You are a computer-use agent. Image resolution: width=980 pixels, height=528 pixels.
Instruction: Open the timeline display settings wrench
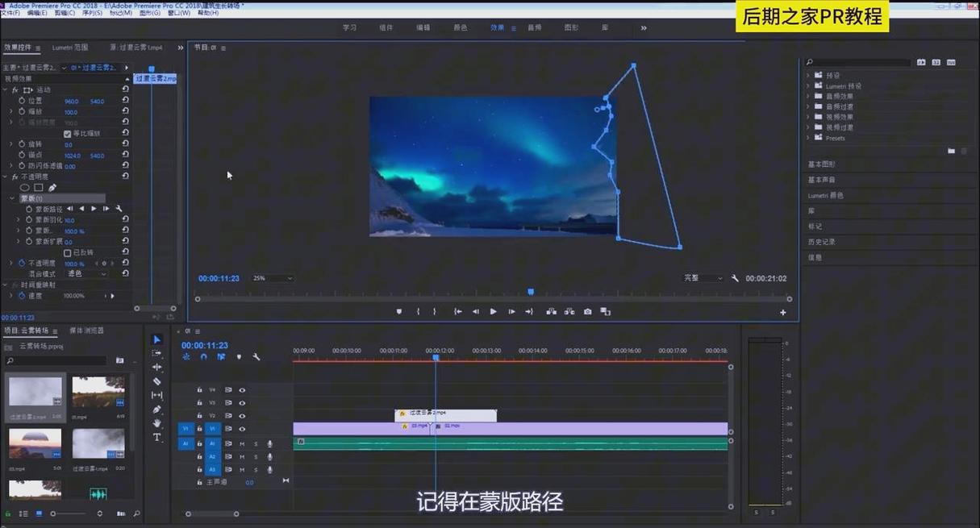click(256, 357)
